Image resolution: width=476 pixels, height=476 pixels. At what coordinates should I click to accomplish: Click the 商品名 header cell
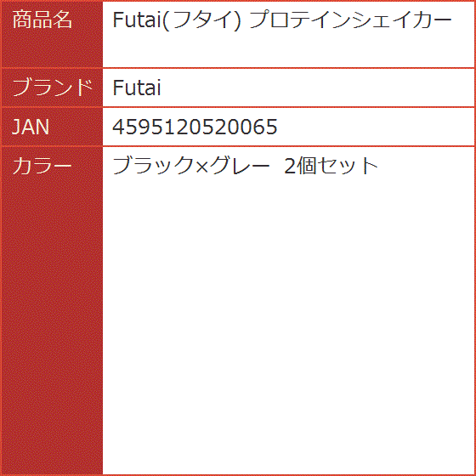52,34
